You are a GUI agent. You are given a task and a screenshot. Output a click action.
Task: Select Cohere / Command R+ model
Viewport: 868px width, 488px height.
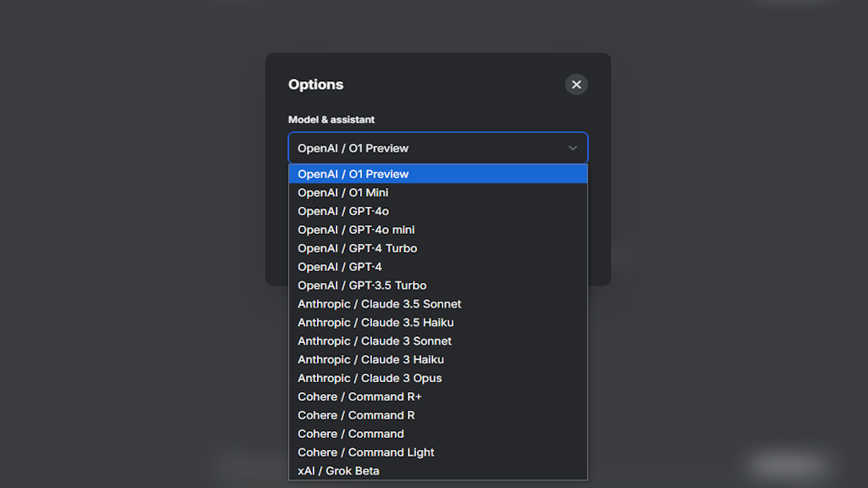click(x=438, y=396)
